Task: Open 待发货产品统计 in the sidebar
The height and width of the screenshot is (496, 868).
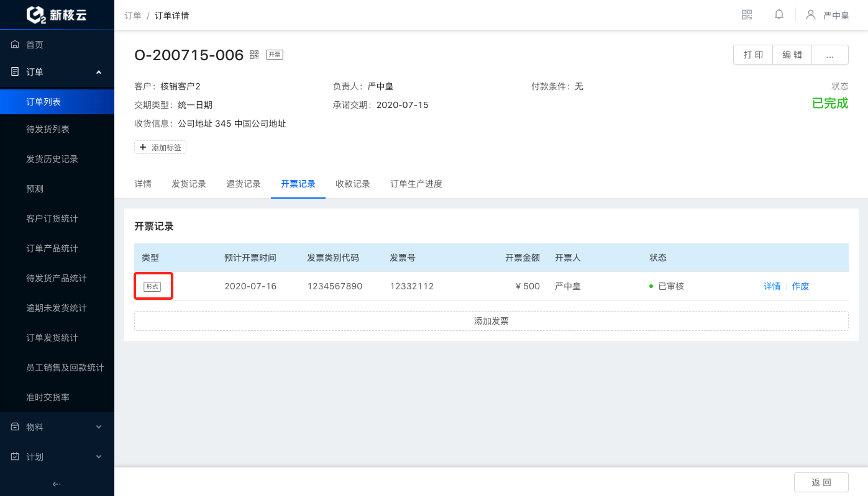Action: (x=57, y=278)
